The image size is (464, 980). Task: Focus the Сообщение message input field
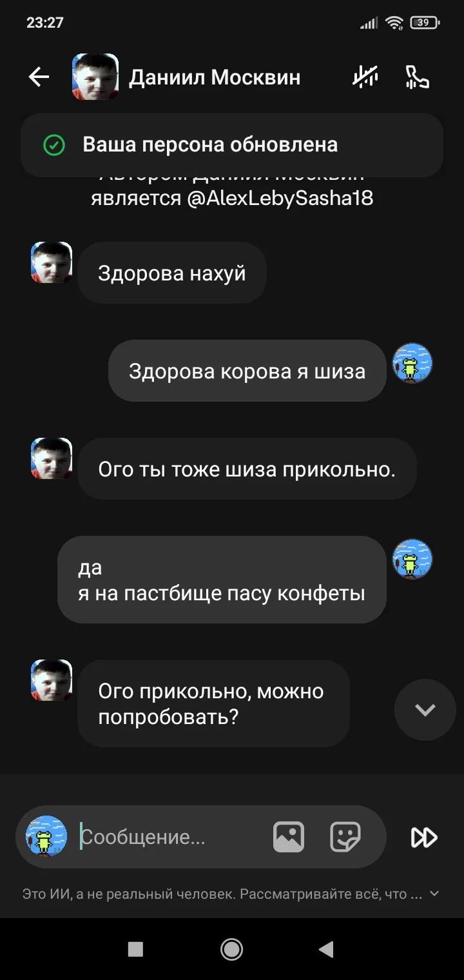pyautogui.click(x=171, y=837)
